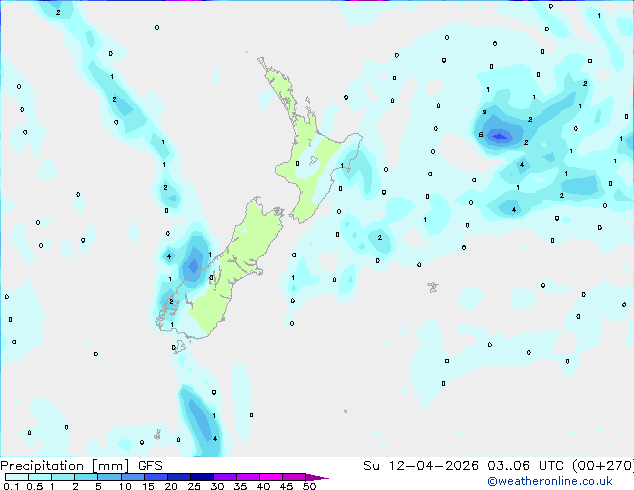Pick the 1–2 mm legend color segment
The image size is (634, 490).
[63, 477]
